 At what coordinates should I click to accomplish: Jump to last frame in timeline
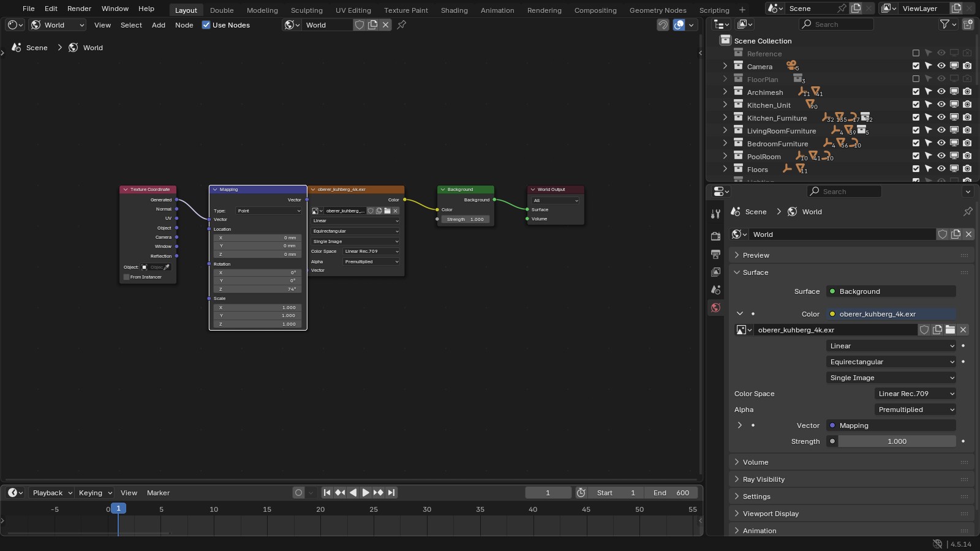[x=391, y=493]
